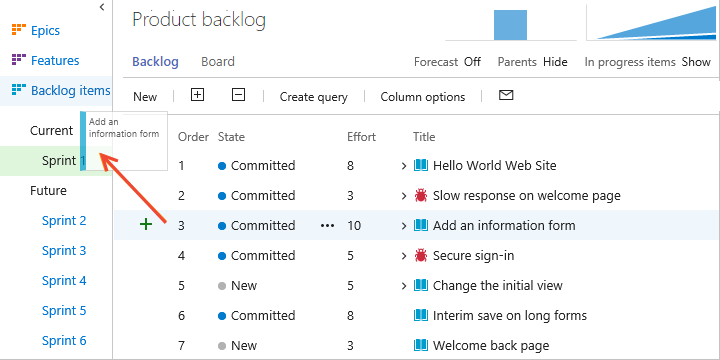The width and height of the screenshot is (720, 360).
Task: Open the cumulative flow chart thumbnail
Action: (x=651, y=23)
